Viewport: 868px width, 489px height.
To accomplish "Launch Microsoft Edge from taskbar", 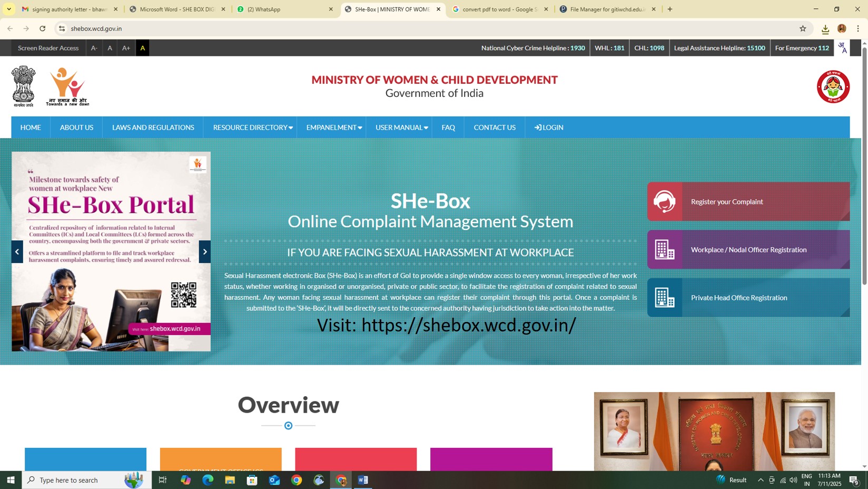I will point(208,480).
